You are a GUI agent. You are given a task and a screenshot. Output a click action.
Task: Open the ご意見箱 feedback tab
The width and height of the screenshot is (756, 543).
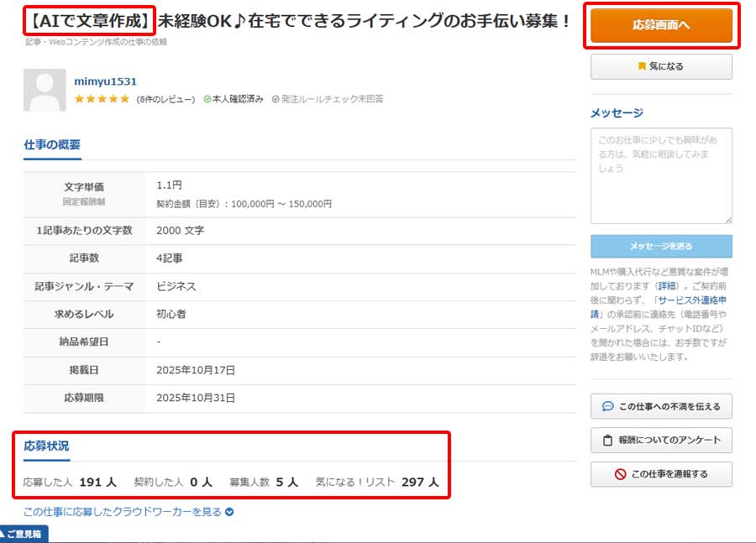[x=24, y=534]
